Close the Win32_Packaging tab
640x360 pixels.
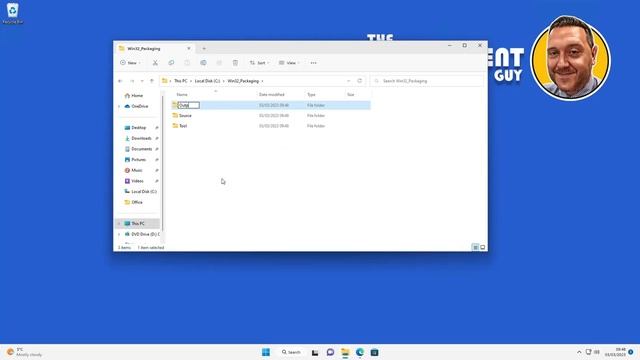189,49
